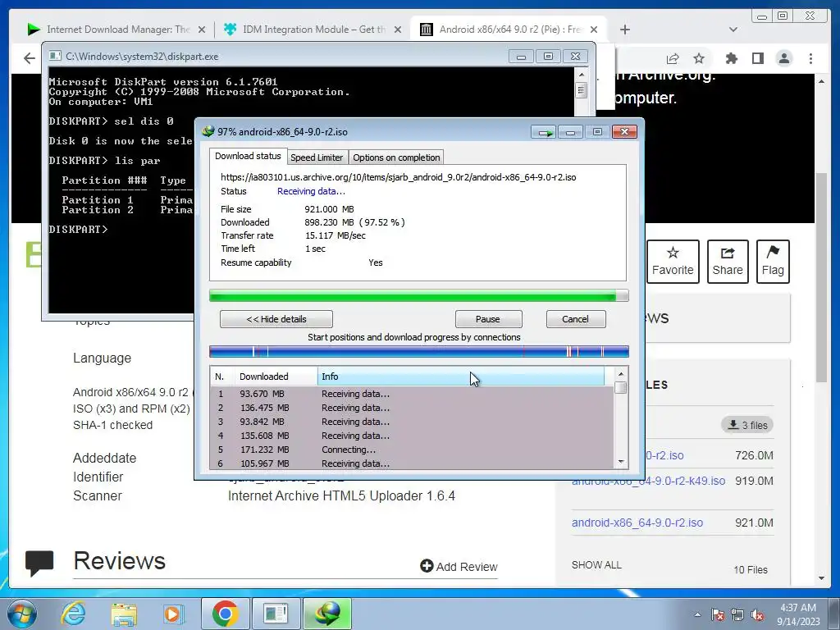This screenshot has height=630, width=840.
Task: Open the Chrome profile avatar
Action: click(784, 58)
